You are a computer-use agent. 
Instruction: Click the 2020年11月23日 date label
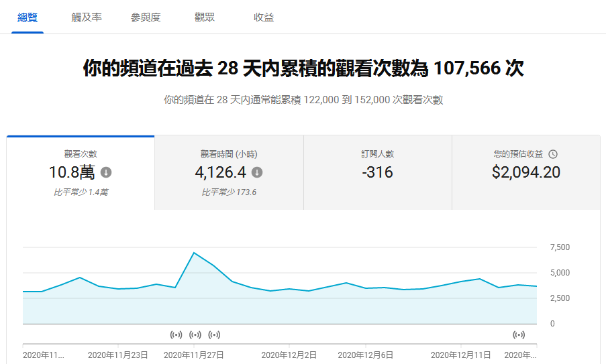[x=118, y=355]
